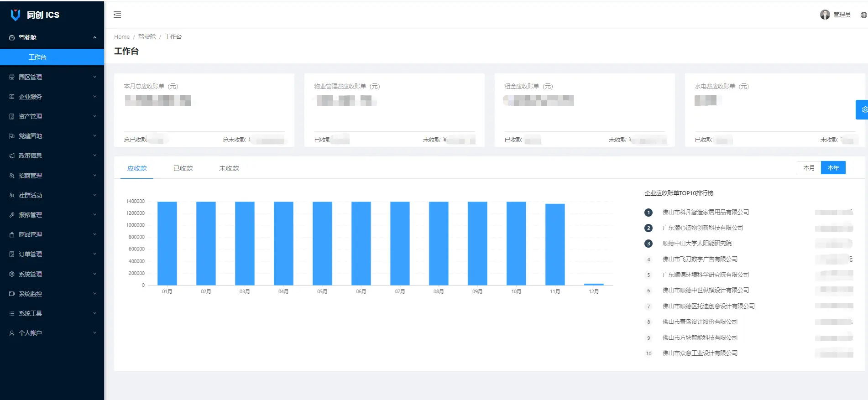Click the 商品管理 bag icon
Image resolution: width=868 pixels, height=400 pixels.
(12, 234)
